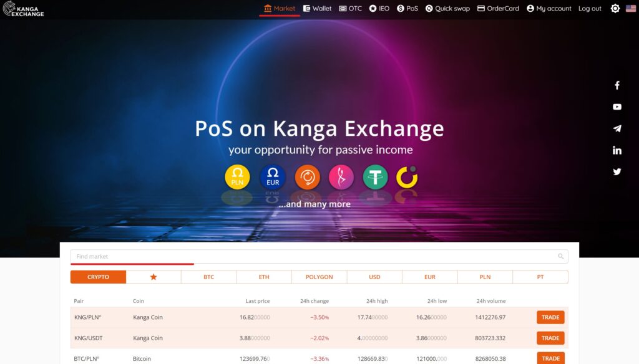Toggle the light/dark theme sun icon

click(615, 8)
